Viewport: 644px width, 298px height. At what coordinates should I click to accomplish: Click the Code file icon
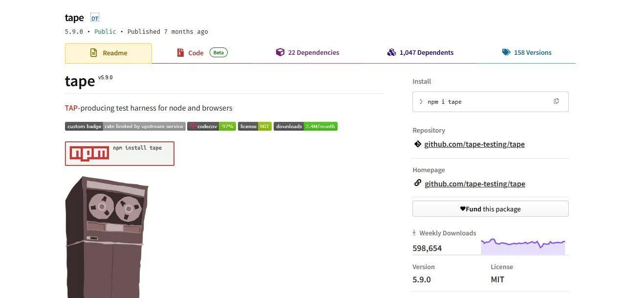pos(180,52)
